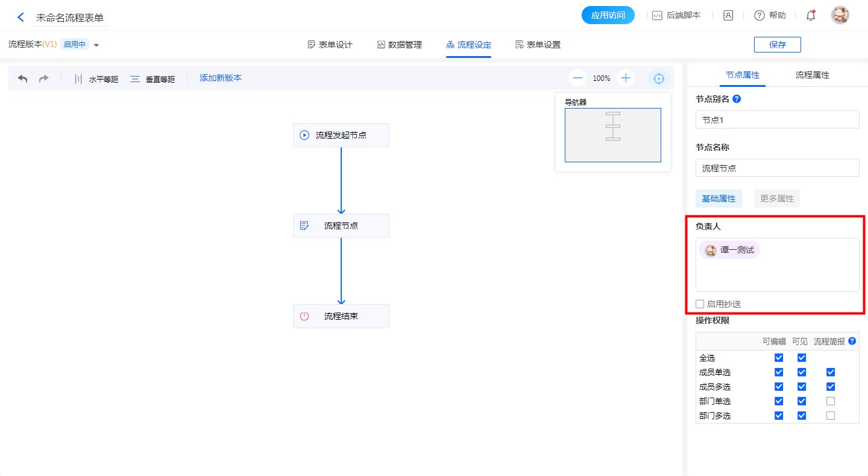Enable the 启用抄送 checkbox
The image size is (868, 476).
tap(700, 304)
